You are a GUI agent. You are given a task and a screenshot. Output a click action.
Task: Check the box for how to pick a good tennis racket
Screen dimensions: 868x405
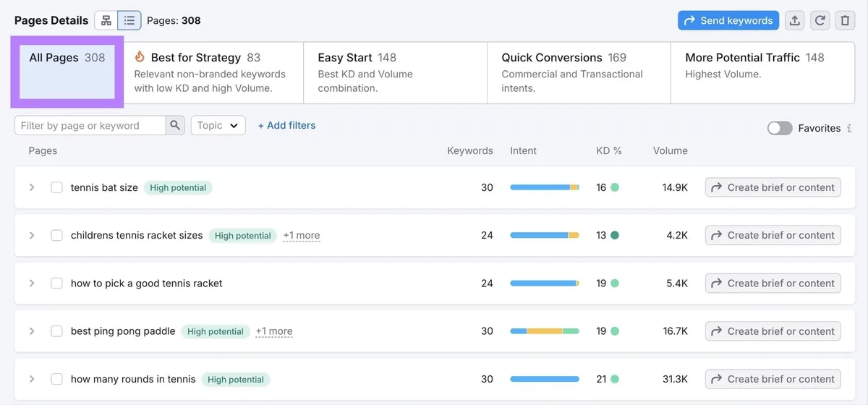tap(56, 283)
